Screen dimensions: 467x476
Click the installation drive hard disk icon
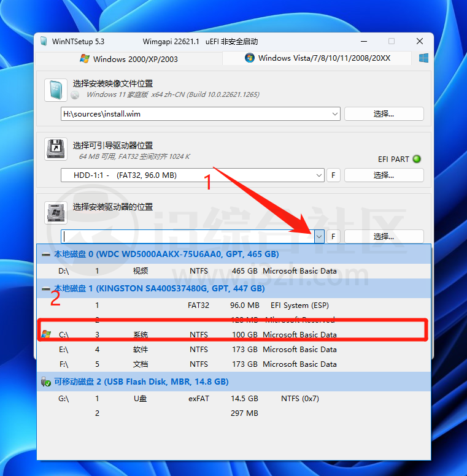tap(56, 212)
